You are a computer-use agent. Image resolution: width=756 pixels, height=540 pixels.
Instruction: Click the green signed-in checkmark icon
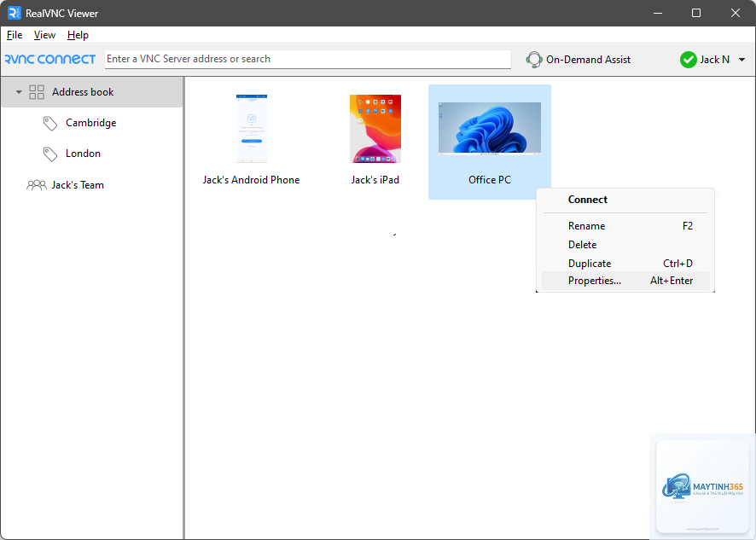coord(688,60)
